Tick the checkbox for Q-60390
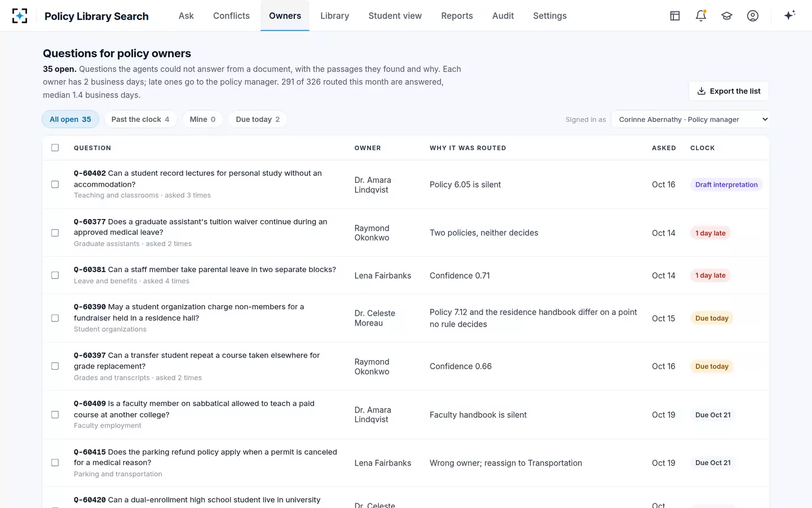The image size is (812, 508). 55,318
